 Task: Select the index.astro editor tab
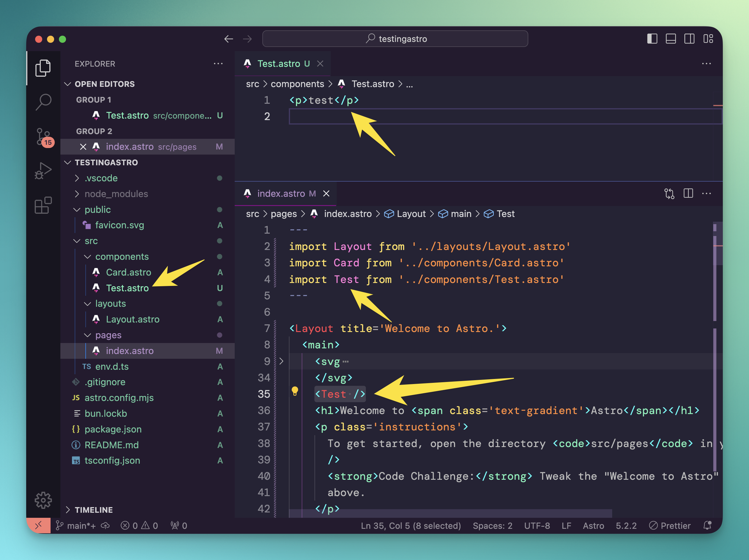(x=281, y=194)
